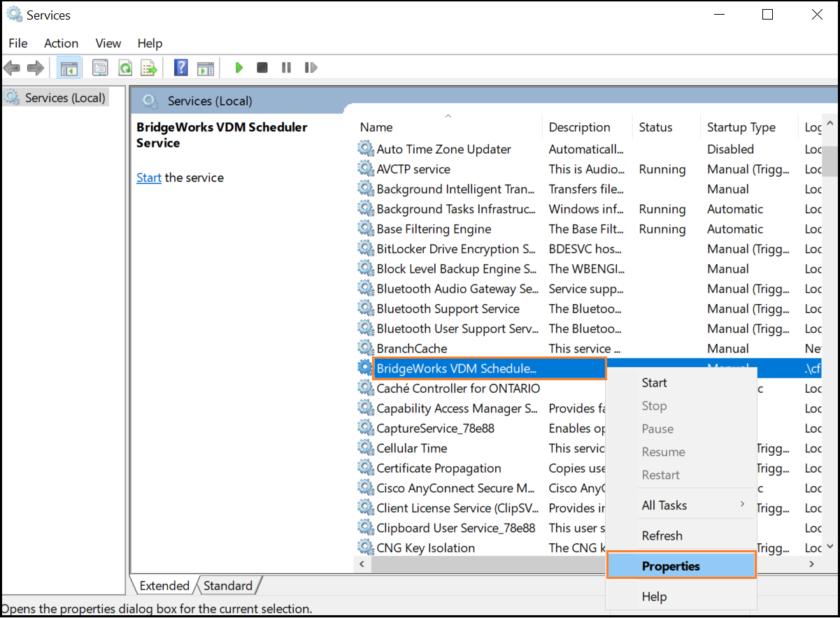
Task: Click gear icon of AVCTP service
Action: coord(365,168)
